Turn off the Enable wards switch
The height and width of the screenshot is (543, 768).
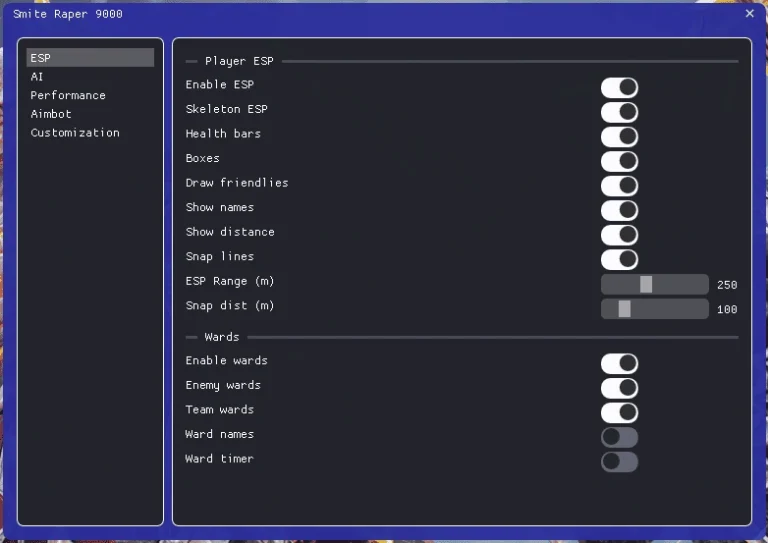click(x=620, y=363)
